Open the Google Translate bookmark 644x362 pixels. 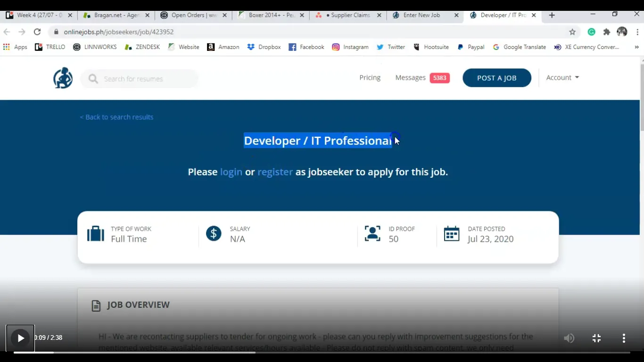(x=519, y=47)
